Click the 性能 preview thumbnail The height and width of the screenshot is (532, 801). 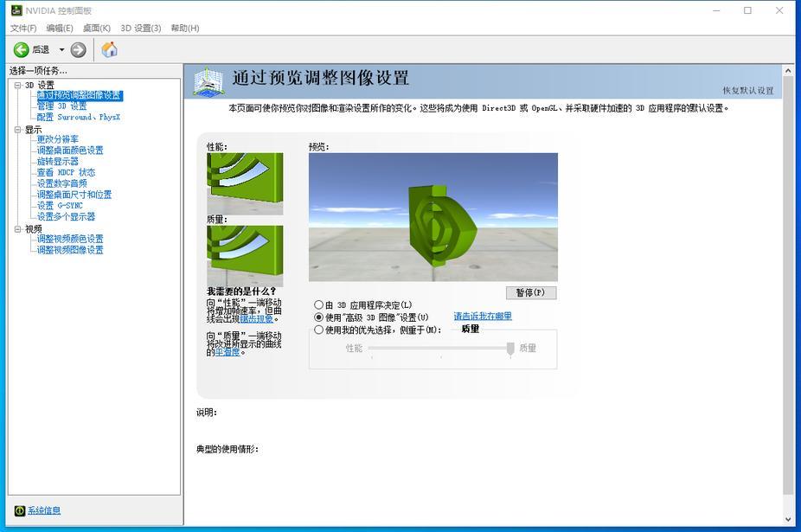[x=245, y=184]
